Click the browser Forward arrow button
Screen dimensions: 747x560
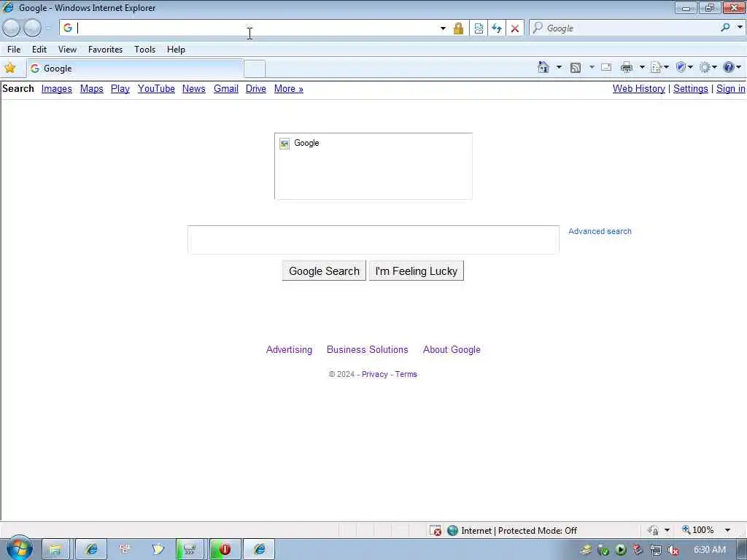tap(32, 28)
